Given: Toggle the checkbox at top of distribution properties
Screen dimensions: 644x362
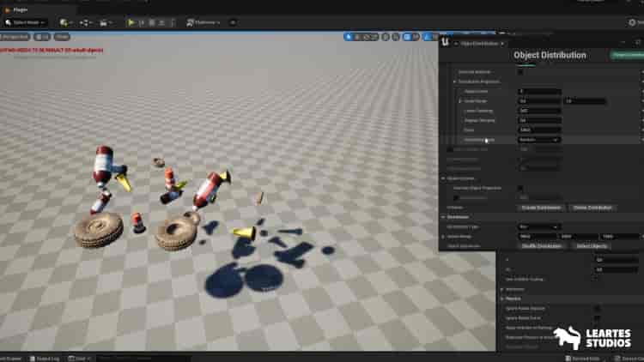Looking at the screenshot, I should tap(520, 72).
